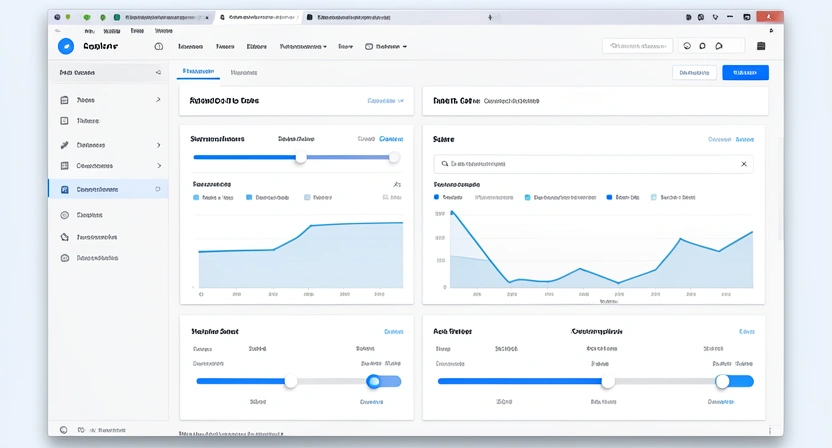Expand the first sidebar item's chevron
Screen dimensions: 832x448
click(158, 100)
